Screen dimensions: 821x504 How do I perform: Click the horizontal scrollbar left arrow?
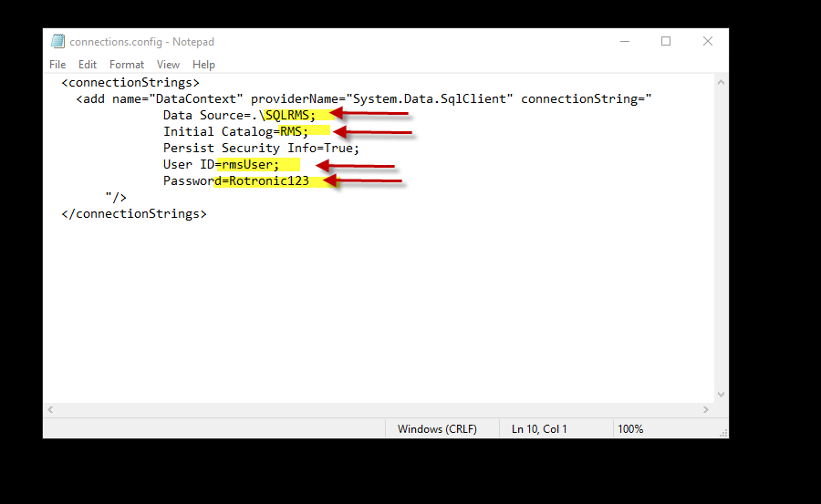(x=50, y=410)
